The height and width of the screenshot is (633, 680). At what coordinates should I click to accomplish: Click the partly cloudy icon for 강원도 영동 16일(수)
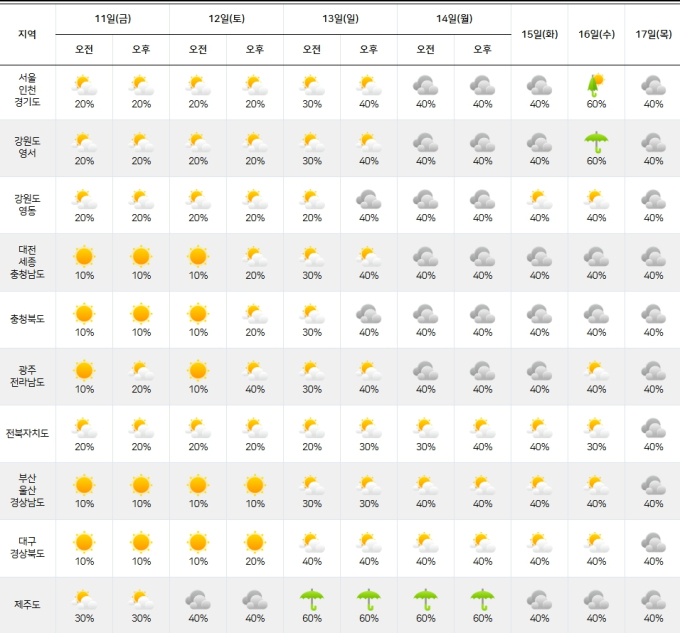click(596, 199)
